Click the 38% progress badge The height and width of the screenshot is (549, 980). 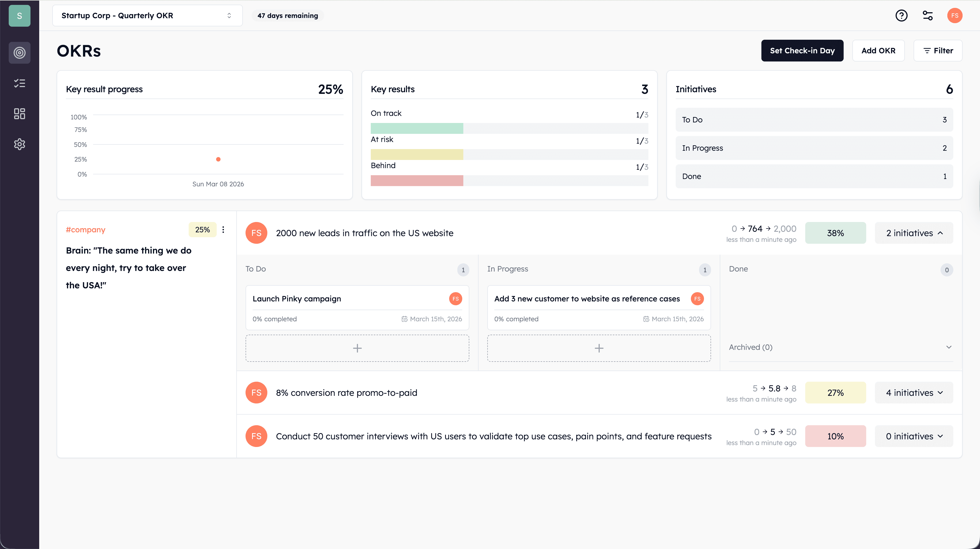[x=835, y=233]
